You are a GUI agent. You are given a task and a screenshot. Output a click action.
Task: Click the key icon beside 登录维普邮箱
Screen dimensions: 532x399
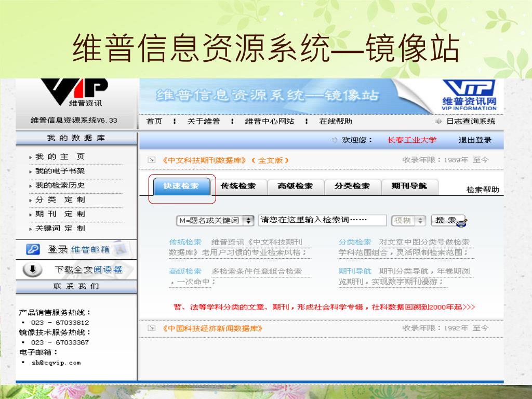[33, 249]
